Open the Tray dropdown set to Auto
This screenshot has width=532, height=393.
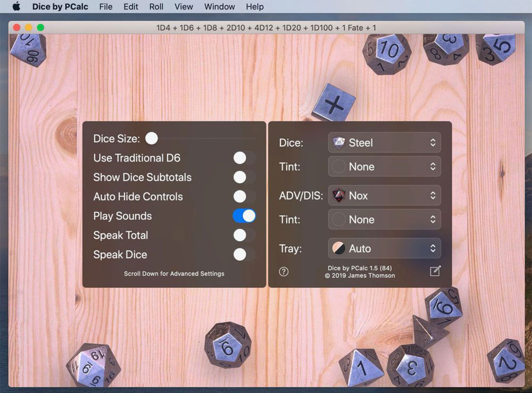(x=384, y=248)
